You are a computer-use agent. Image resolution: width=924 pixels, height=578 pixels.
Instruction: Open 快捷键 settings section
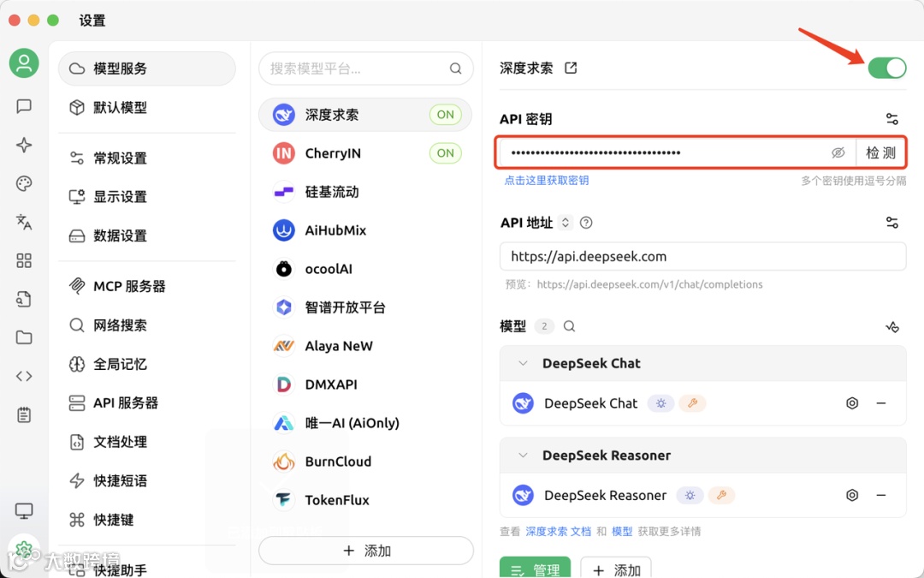(x=147, y=520)
